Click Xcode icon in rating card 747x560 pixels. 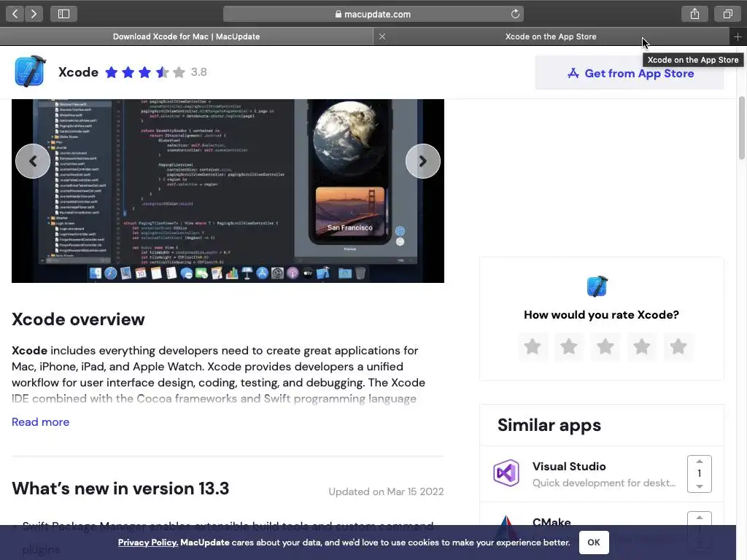pyautogui.click(x=597, y=286)
